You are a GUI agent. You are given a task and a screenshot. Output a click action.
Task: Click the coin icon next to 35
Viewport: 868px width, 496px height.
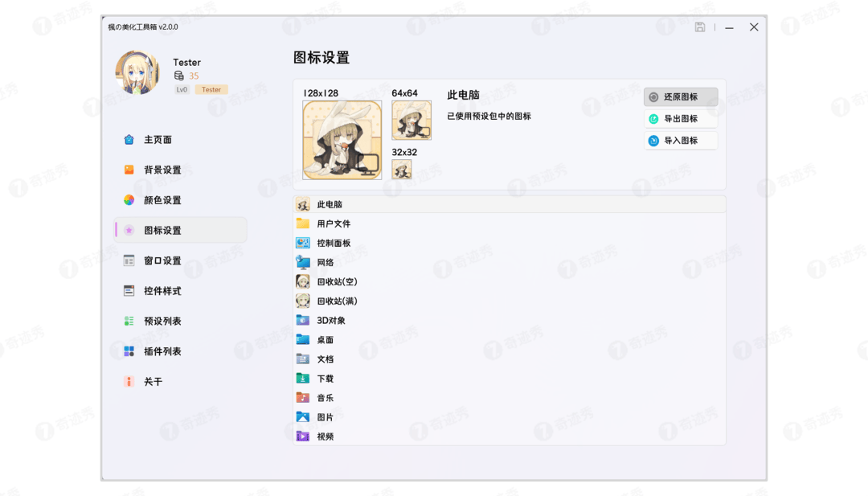pos(178,76)
